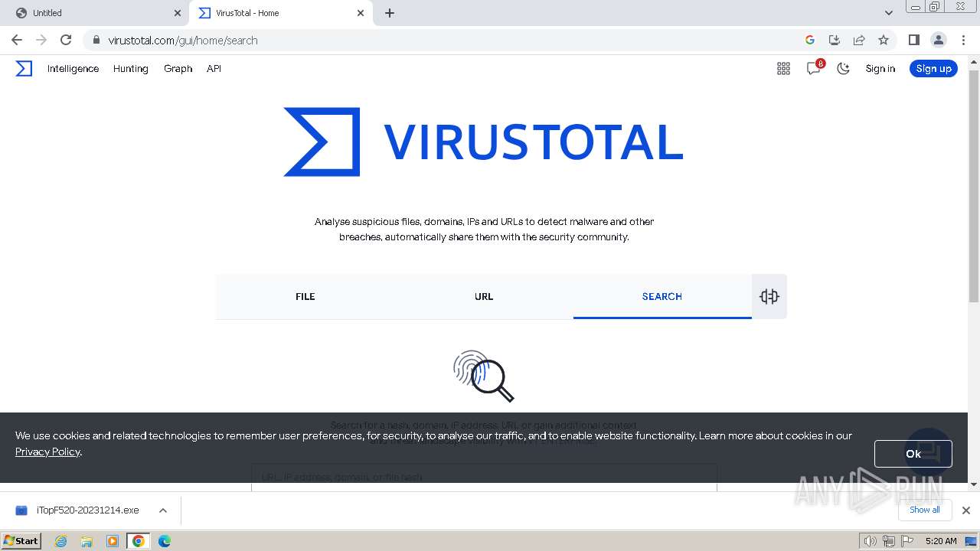980x551 pixels.
Task: Close the VirusTotal - Home tab
Action: (361, 13)
